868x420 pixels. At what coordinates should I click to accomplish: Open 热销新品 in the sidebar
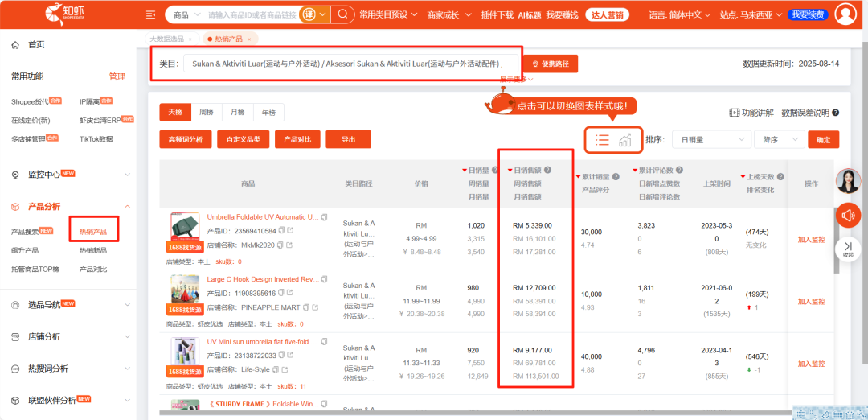click(x=93, y=250)
